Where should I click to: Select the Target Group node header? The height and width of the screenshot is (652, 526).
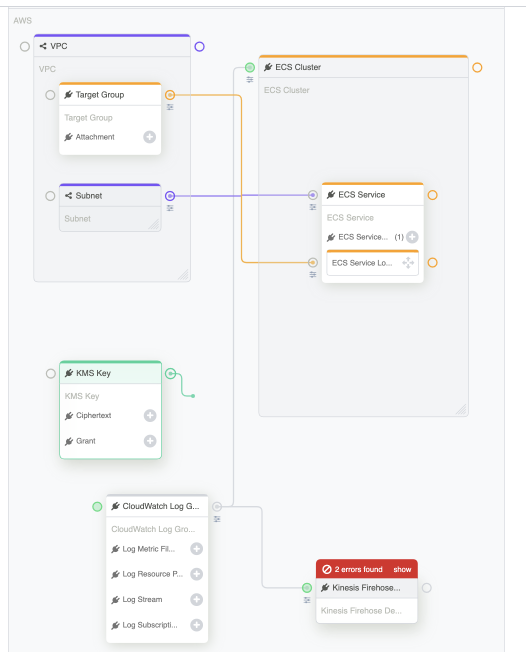[x=110, y=95]
